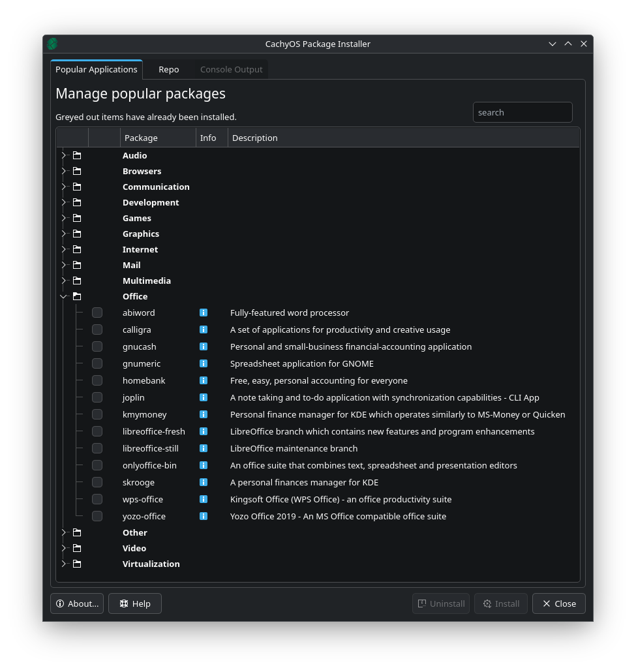Image resolution: width=636 pixels, height=672 pixels.
Task: Open Help from the bottom bar
Action: pos(135,603)
